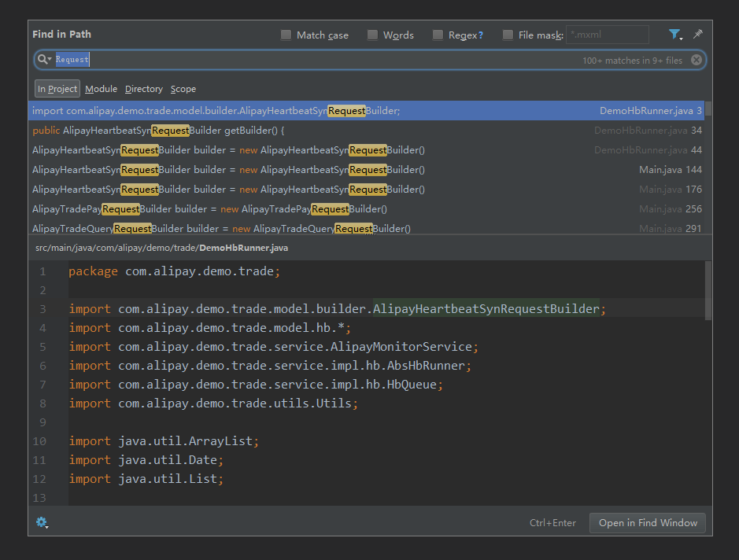
Task: Enable the File mask checkbox
Action: tap(508, 35)
